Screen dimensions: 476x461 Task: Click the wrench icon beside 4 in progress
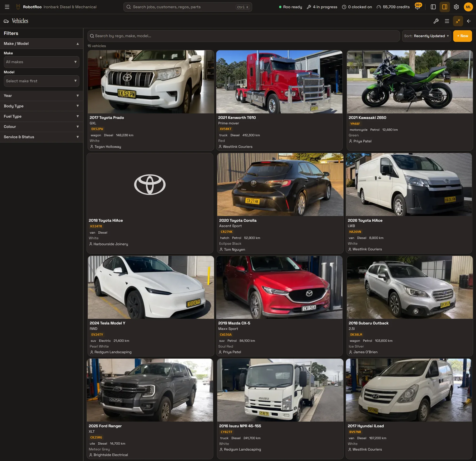click(309, 7)
